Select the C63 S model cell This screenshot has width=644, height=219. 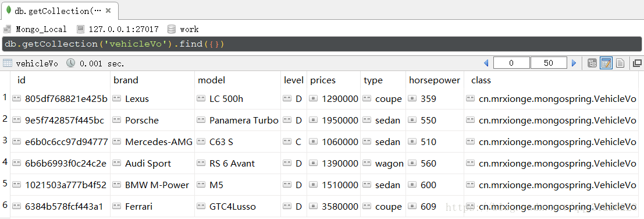[238, 142]
